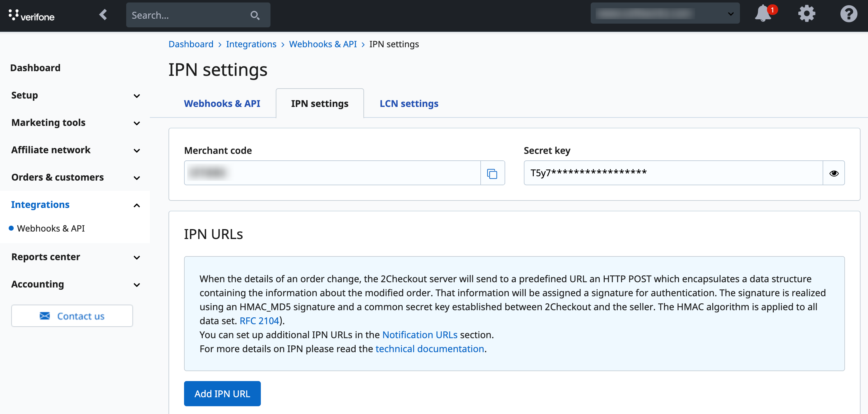Click the search magnifier icon
The image size is (868, 414).
[x=255, y=15]
